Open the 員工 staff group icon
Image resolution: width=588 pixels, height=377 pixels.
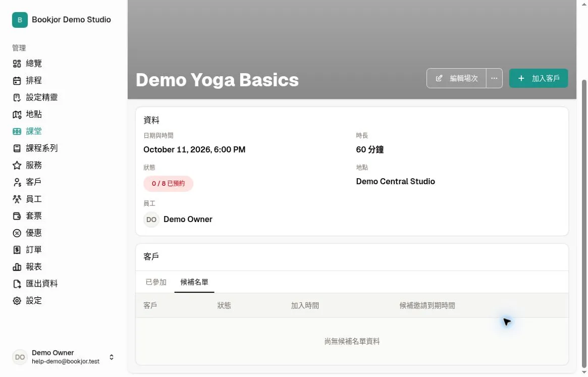tap(17, 199)
